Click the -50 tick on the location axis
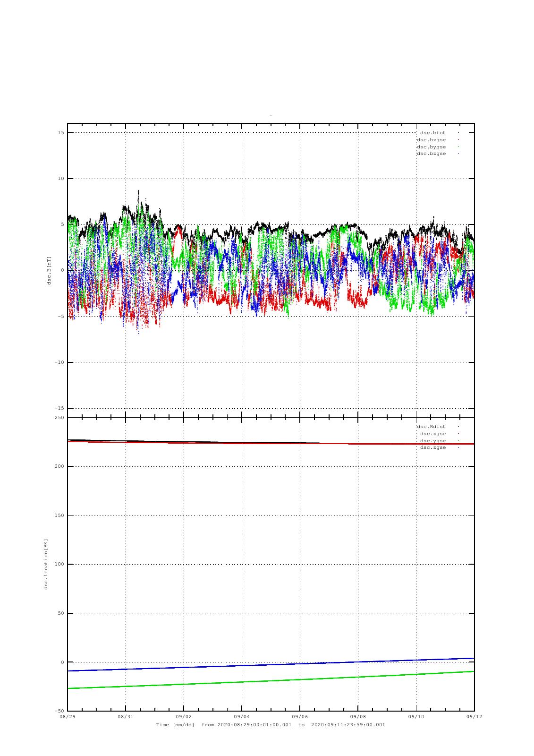The image size is (534, 756). tap(59, 711)
